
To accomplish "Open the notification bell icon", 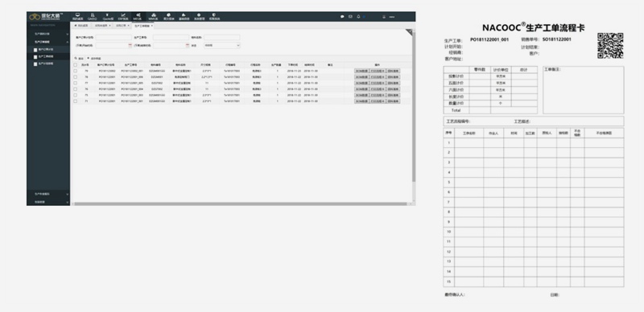I will point(358,17).
